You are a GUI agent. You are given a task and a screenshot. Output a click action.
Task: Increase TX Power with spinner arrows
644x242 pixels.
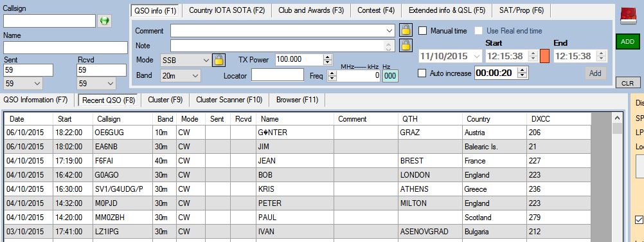pos(327,57)
